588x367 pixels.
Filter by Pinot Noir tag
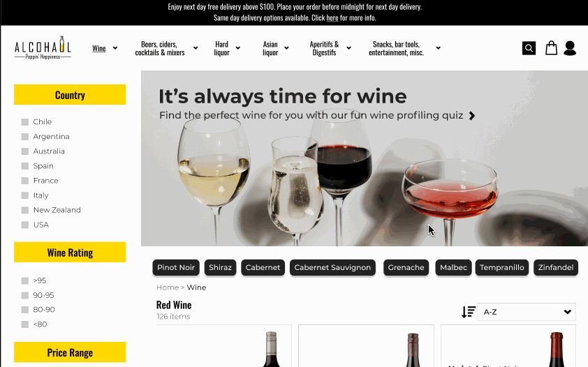176,267
